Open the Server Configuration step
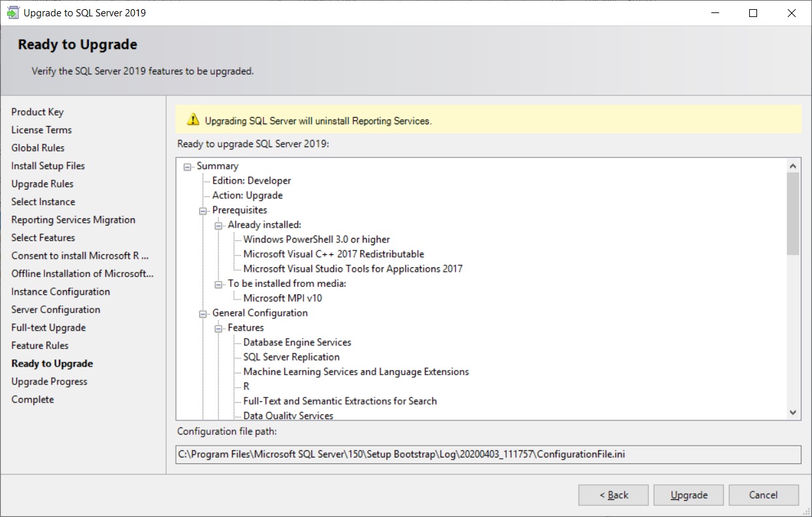Viewport: 812px width, 517px height. (x=56, y=309)
